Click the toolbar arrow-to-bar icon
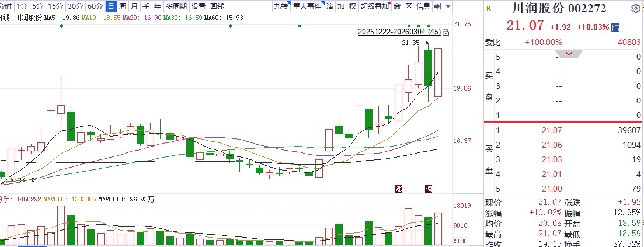 (438, 6)
